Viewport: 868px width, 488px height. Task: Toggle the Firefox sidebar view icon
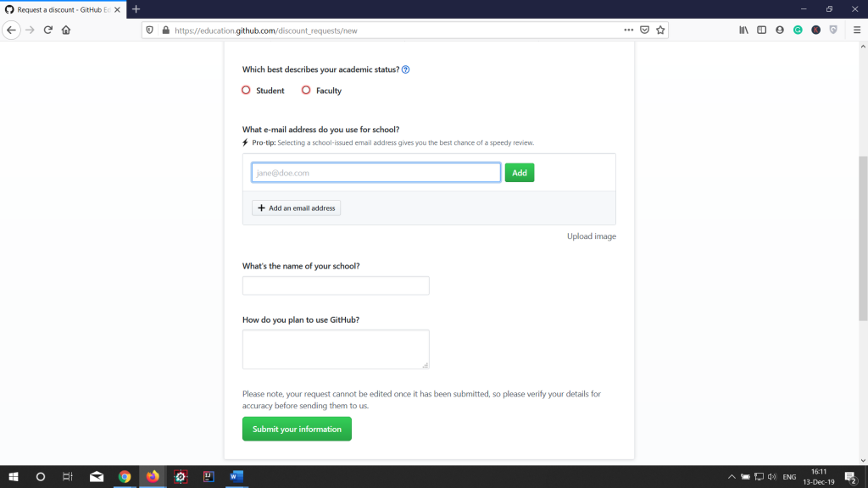click(762, 30)
